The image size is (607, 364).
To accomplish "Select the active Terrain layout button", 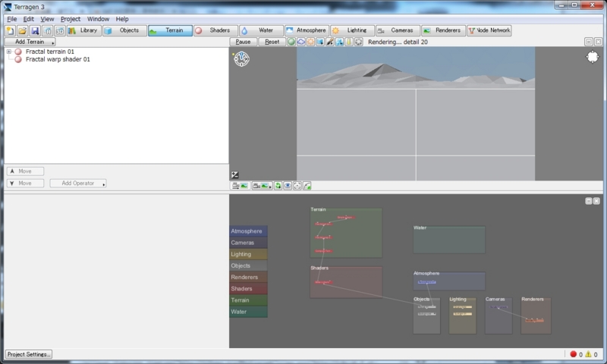I will [170, 30].
